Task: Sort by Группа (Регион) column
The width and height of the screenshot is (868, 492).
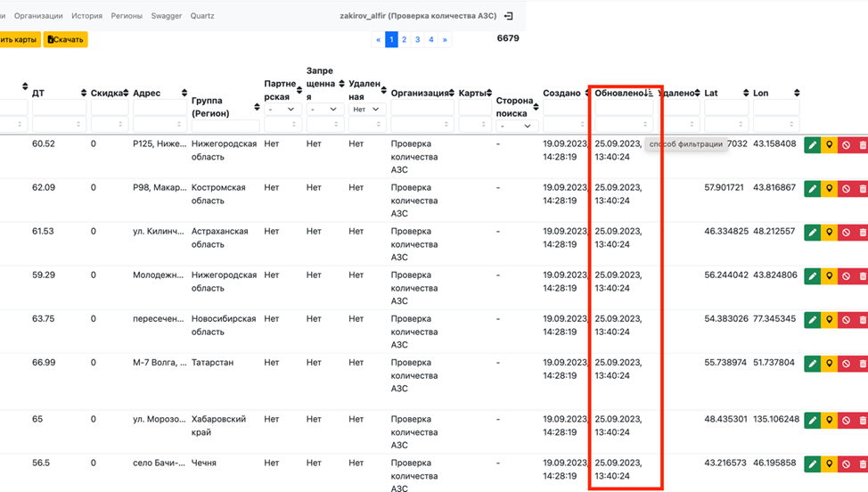Action: tap(257, 107)
